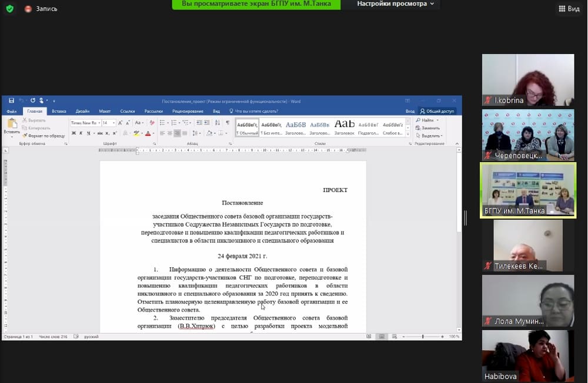The image size is (588, 383).
Task: Click the paragraph shading bucket icon
Action: pyautogui.click(x=209, y=133)
